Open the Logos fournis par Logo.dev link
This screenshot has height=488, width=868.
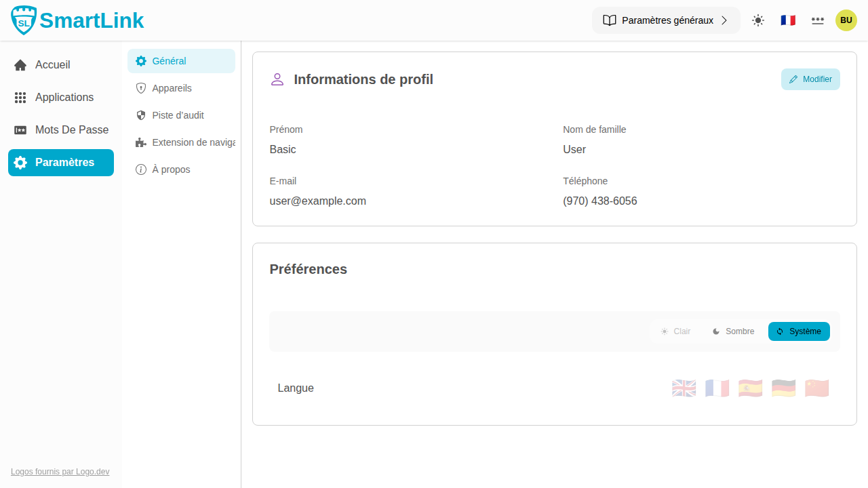pos(60,471)
